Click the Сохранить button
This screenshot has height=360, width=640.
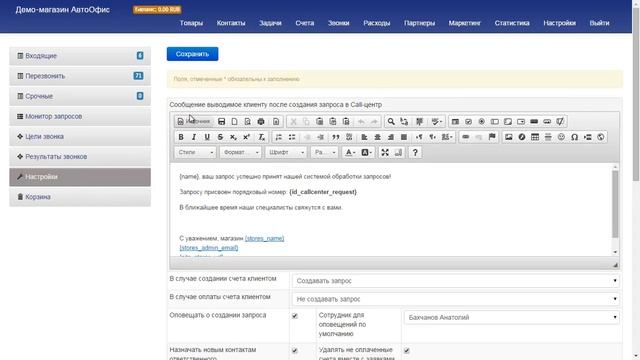pos(192,54)
